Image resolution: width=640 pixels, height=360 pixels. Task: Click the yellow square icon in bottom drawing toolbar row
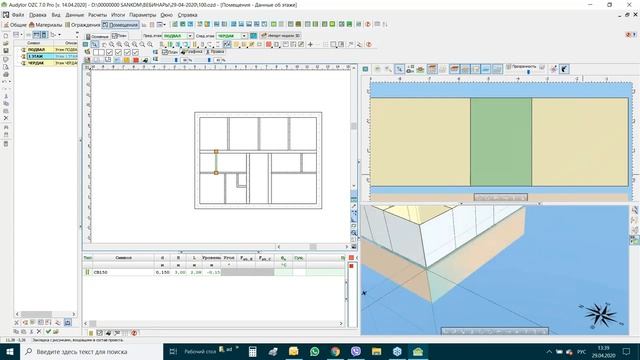point(127,60)
